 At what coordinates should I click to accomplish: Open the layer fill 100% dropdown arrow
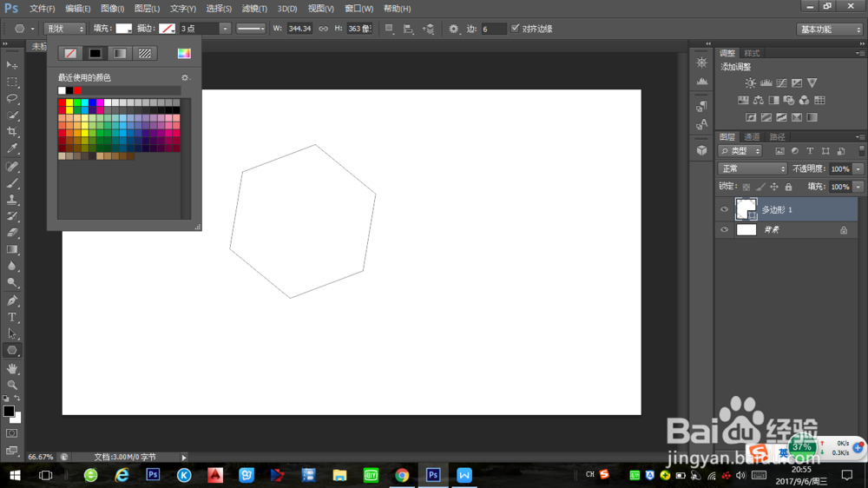tap(858, 187)
